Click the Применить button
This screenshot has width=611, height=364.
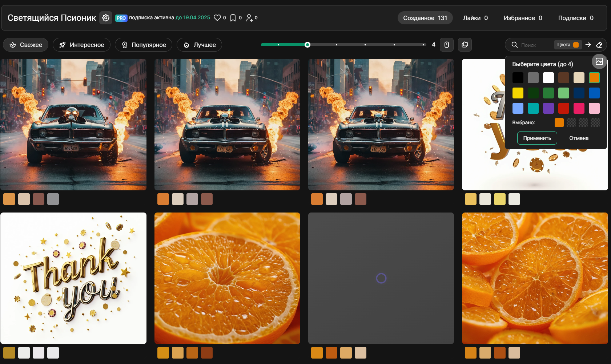537,138
